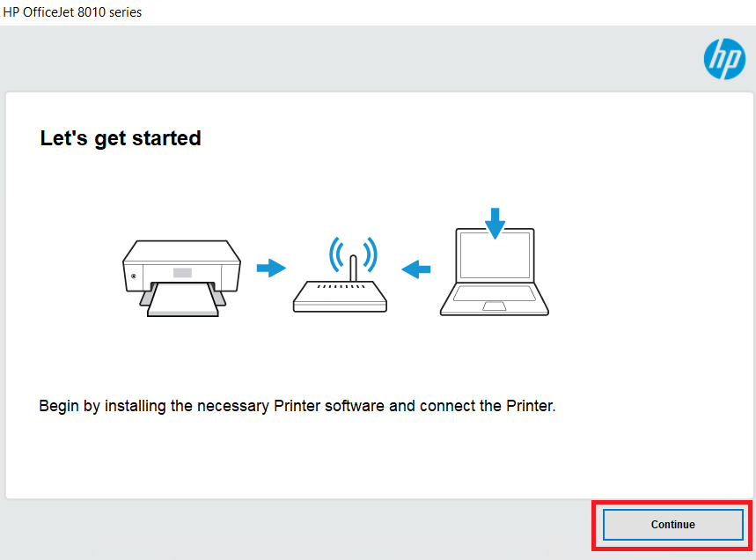Click the printer illustration icon
The width and height of the screenshot is (756, 560).
coord(182,278)
